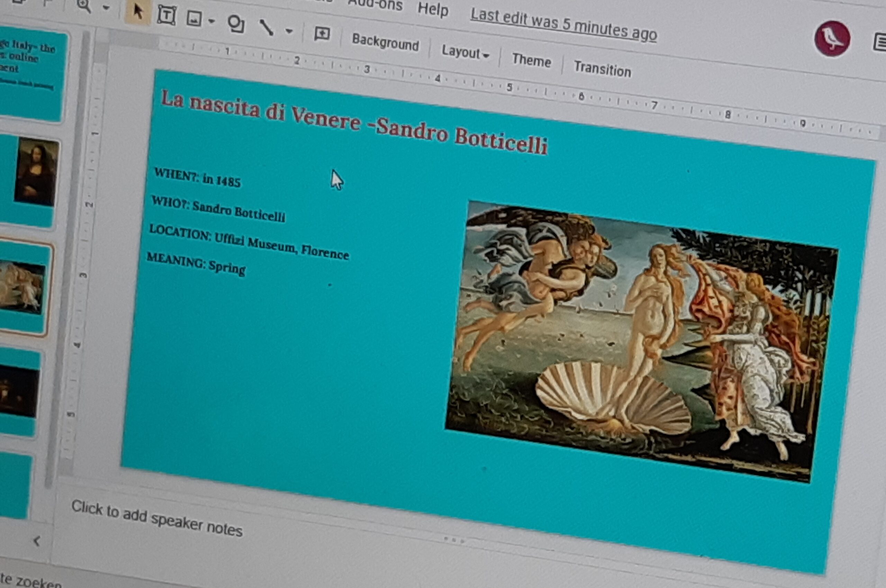Screen dimensions: 886x588
Task: Choose the text box tool
Action: 166,16
